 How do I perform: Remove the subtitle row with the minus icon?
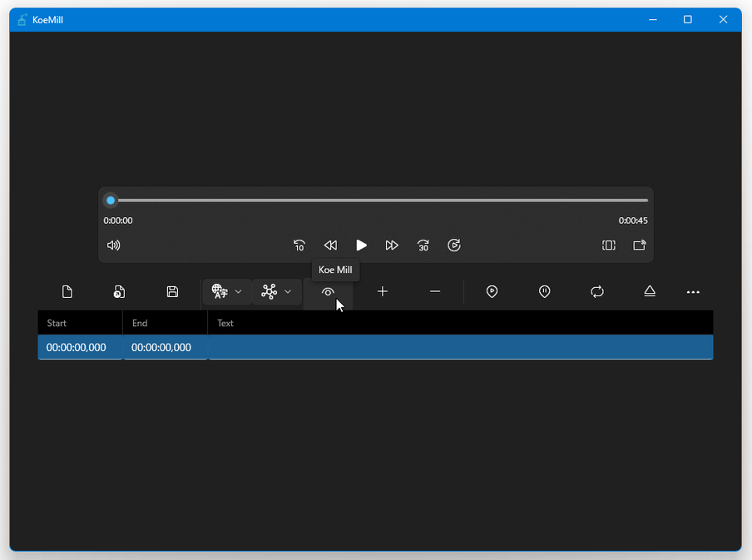click(435, 292)
